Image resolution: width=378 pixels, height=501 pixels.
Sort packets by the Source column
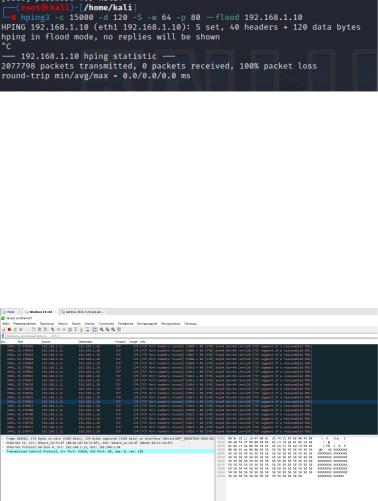click(46, 342)
